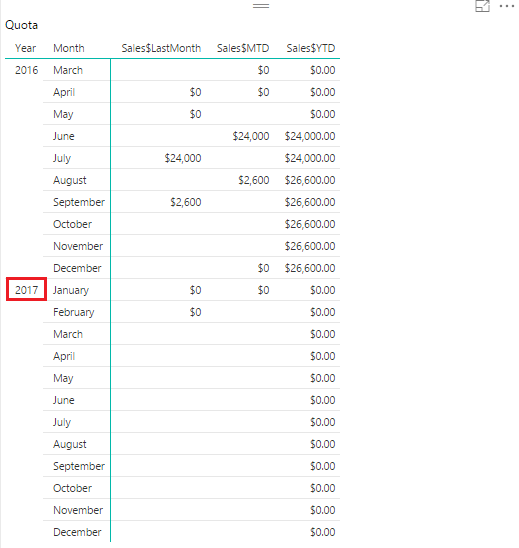
Task: Click $0 LastMonth value for February 2017
Action: [195, 312]
